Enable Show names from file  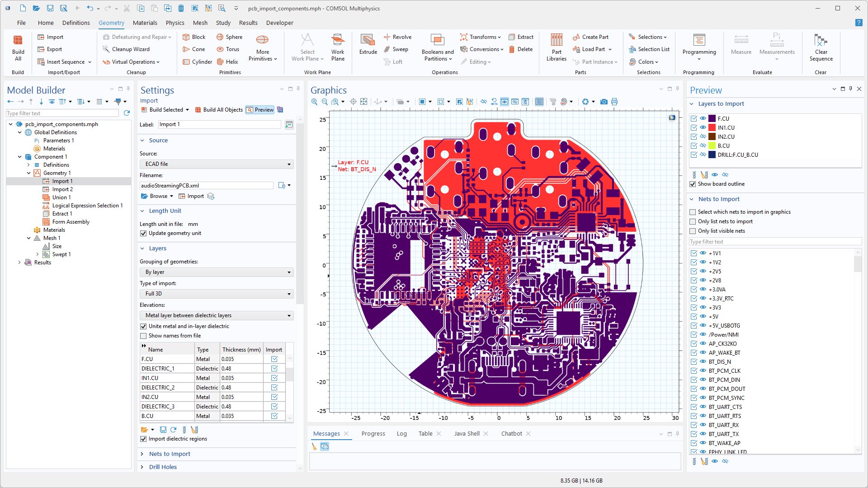(143, 336)
